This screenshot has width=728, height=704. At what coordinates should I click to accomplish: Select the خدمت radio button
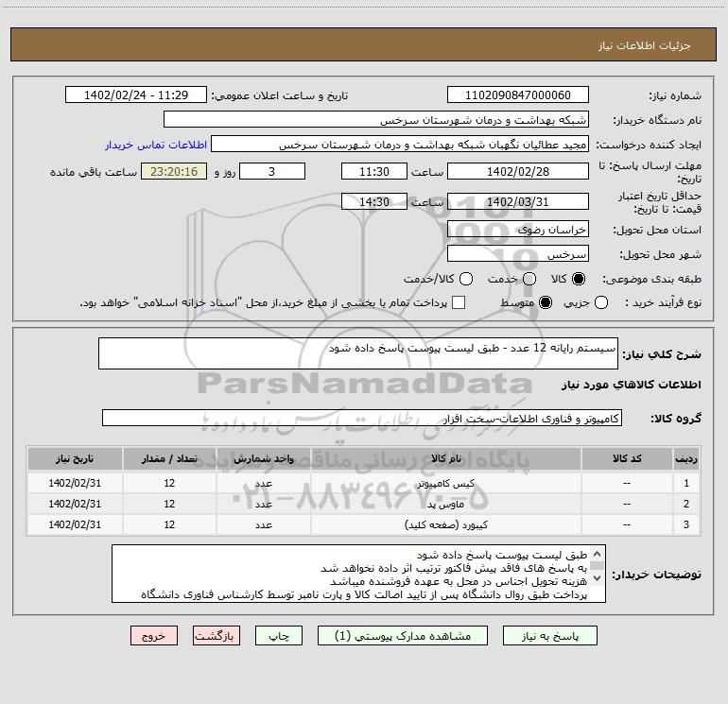[529, 279]
